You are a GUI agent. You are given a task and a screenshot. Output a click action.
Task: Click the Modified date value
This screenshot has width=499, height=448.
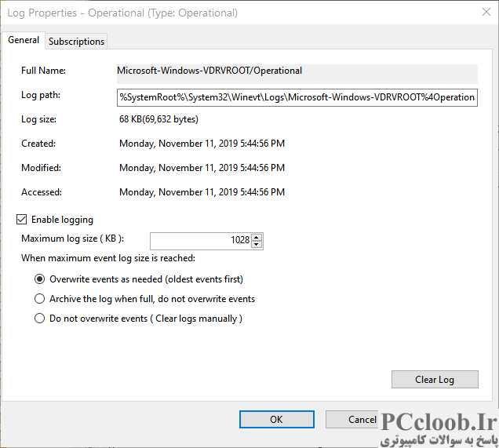(202, 168)
